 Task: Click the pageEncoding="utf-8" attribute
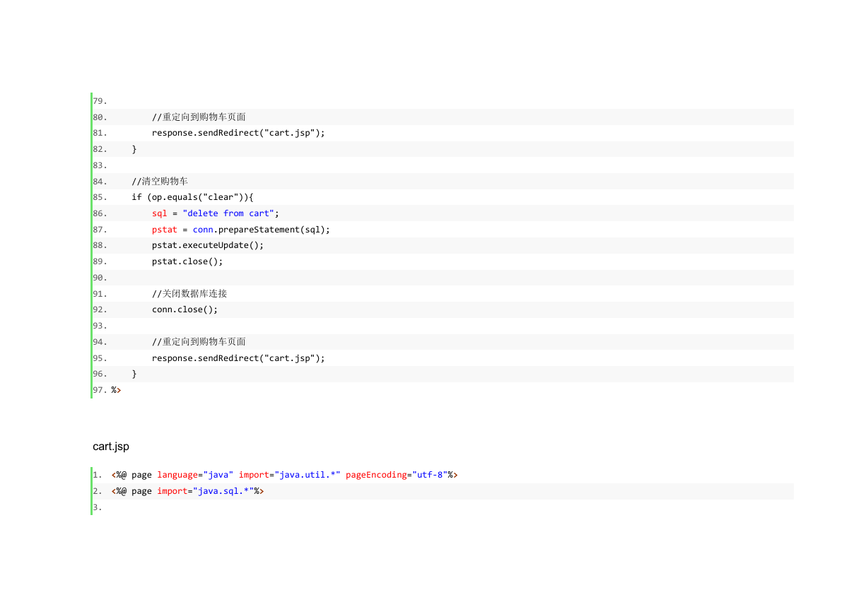(396, 475)
